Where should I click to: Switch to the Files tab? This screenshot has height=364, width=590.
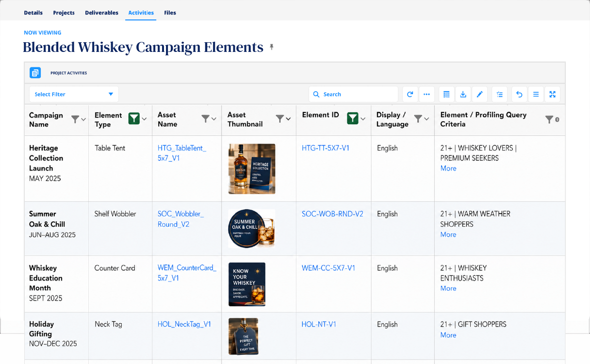click(x=170, y=13)
